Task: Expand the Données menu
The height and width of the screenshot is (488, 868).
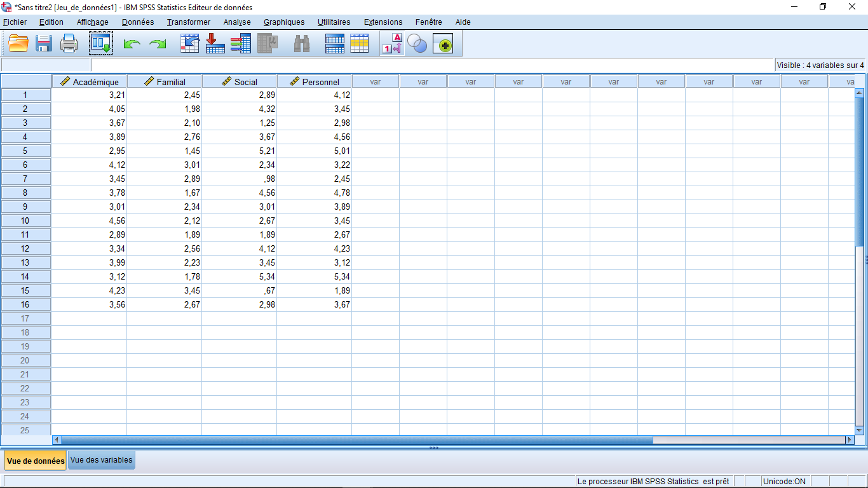Action: 138,22
